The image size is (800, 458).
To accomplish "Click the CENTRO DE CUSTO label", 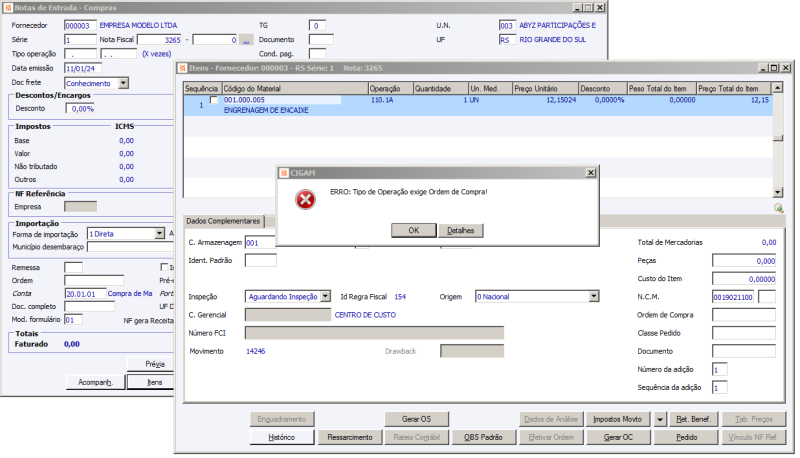I will click(365, 315).
